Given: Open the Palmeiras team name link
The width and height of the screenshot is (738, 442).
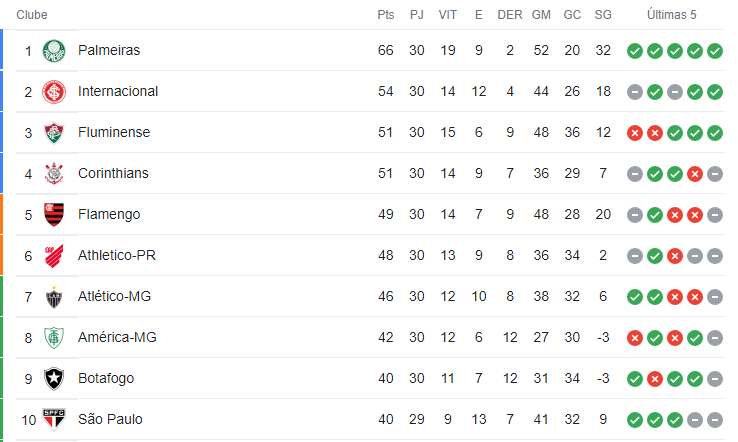Looking at the screenshot, I should point(109,50).
